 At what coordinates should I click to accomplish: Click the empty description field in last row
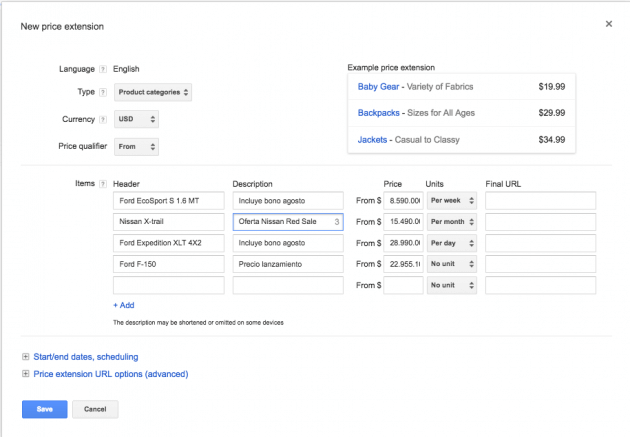[x=288, y=285]
